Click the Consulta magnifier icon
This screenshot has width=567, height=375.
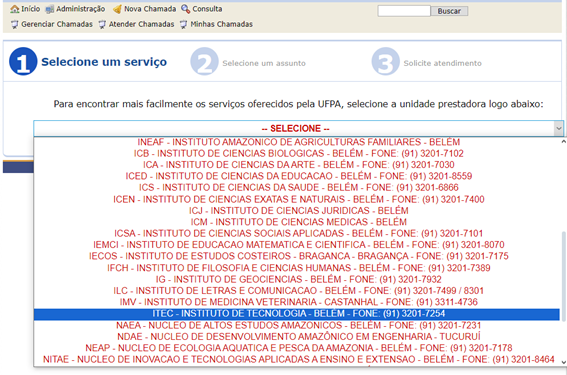click(186, 9)
